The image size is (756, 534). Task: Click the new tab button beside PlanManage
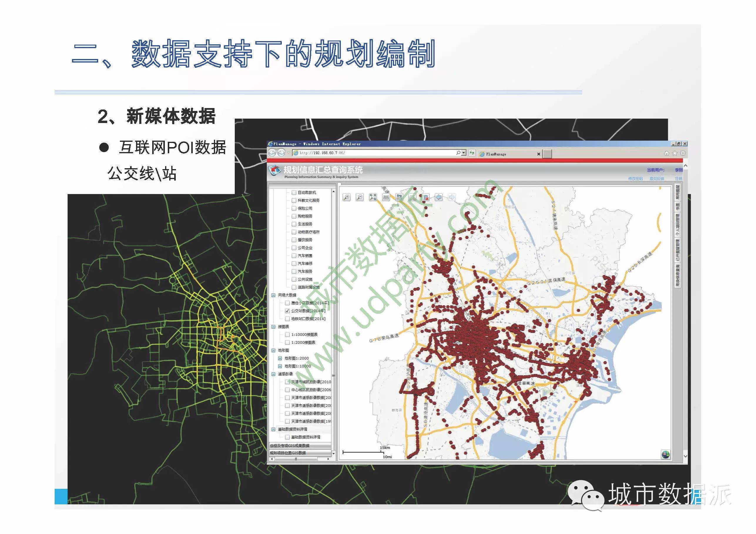[x=547, y=154]
